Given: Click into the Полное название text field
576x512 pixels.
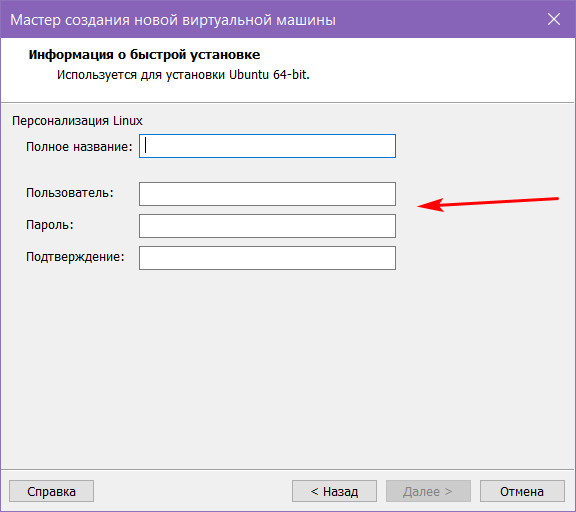Looking at the screenshot, I should [267, 146].
